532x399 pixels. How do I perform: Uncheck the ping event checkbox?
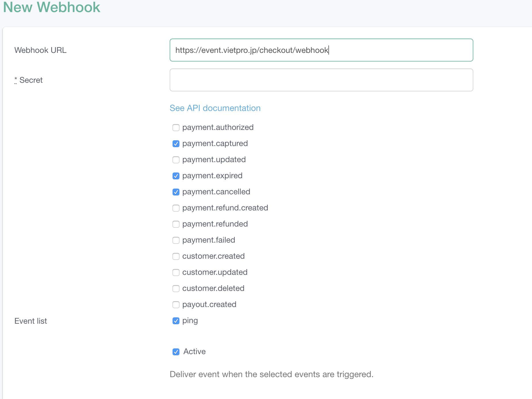coord(176,321)
